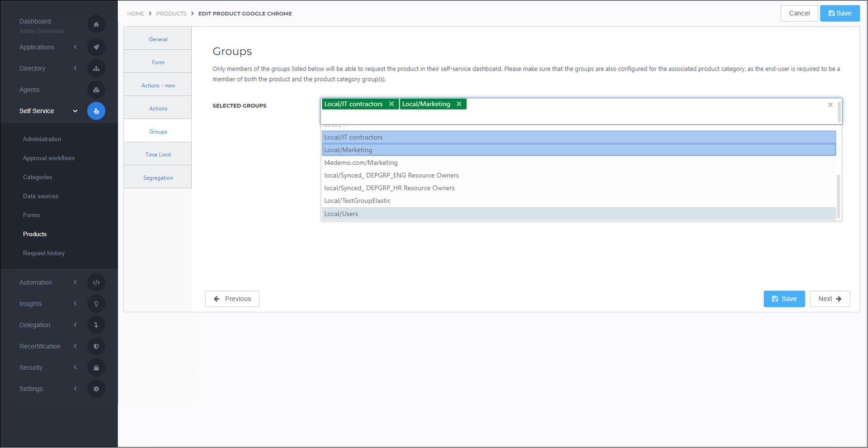The width and height of the screenshot is (868, 448).
Task: Expand the Delegation section
Action: pos(75,325)
